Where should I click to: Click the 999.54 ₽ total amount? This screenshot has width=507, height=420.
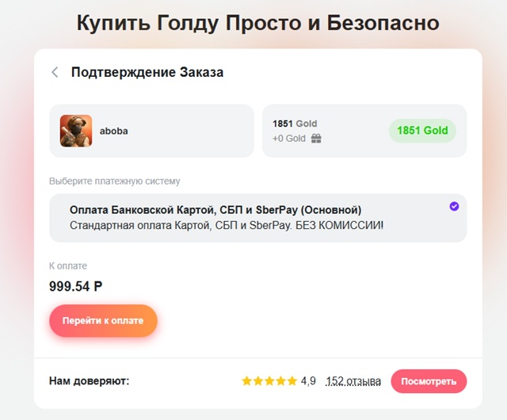point(76,286)
